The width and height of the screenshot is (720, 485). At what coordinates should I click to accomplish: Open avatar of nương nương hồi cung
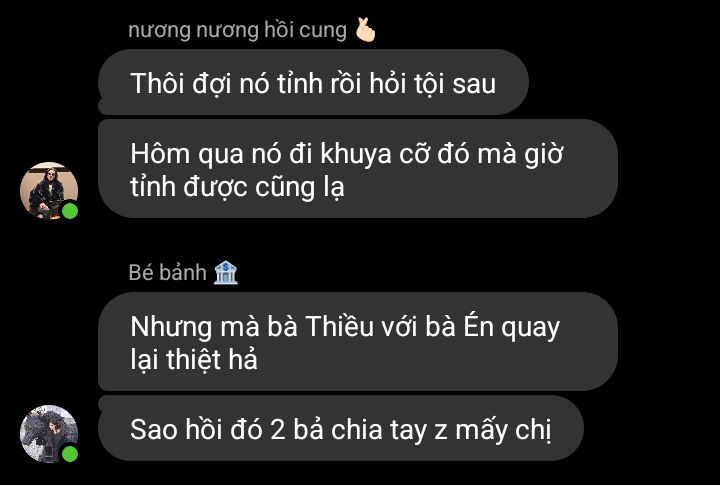pyautogui.click(x=49, y=191)
